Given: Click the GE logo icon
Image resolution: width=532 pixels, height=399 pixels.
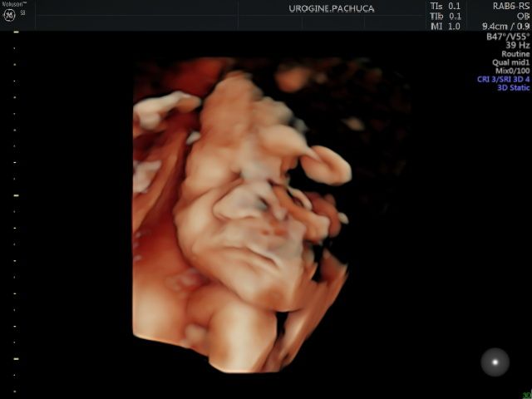Looking at the screenshot, I should [9, 15].
